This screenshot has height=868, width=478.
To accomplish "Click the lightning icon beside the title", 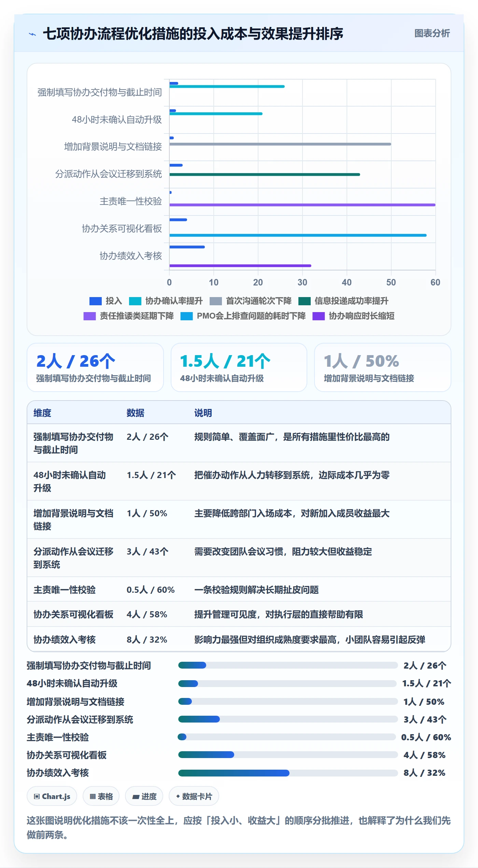I will 32,34.
